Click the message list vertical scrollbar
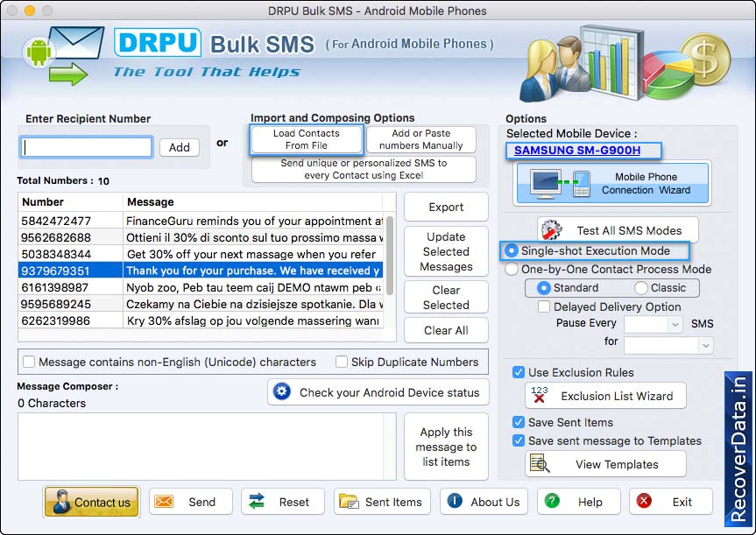The image size is (756, 535). click(390, 256)
